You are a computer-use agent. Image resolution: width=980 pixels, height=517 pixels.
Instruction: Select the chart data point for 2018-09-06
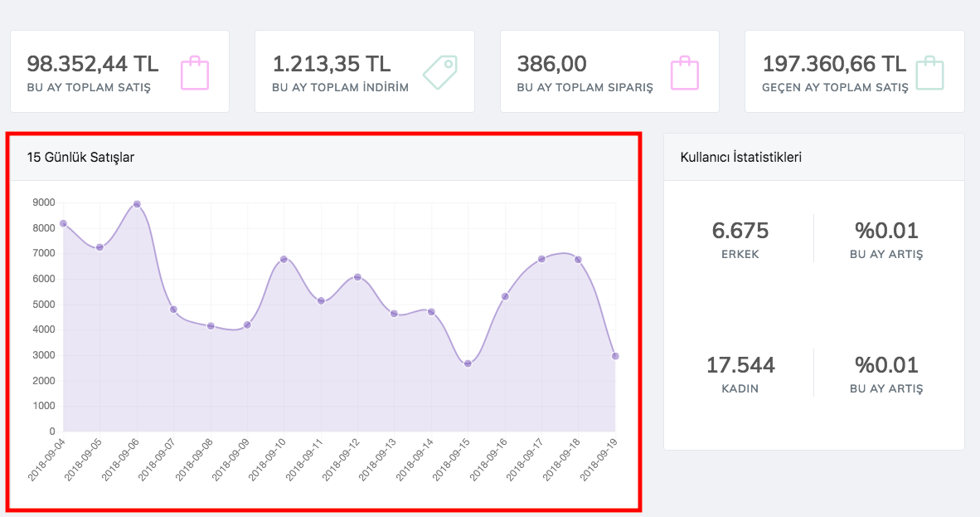point(137,204)
